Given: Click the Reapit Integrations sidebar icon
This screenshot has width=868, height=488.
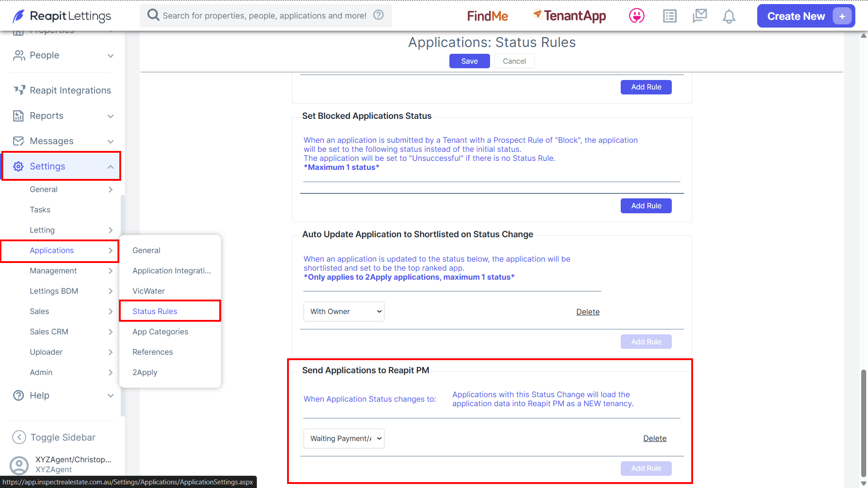Looking at the screenshot, I should pos(19,90).
